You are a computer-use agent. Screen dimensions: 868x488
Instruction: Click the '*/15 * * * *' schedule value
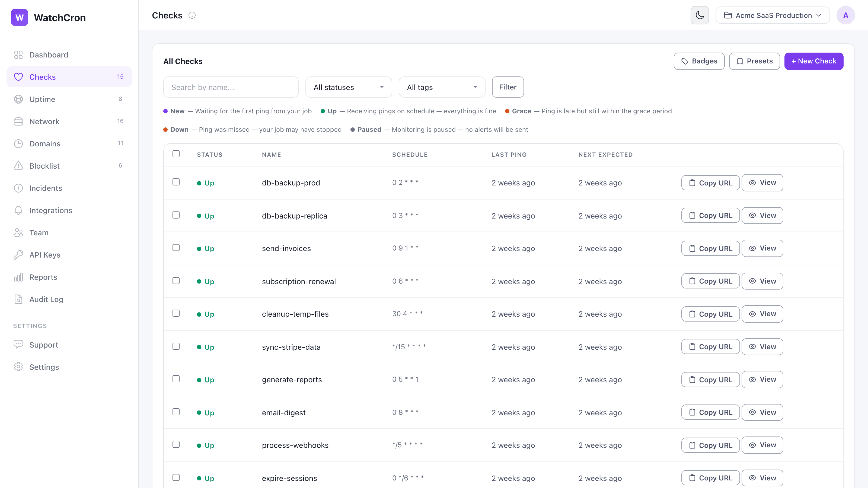click(409, 347)
